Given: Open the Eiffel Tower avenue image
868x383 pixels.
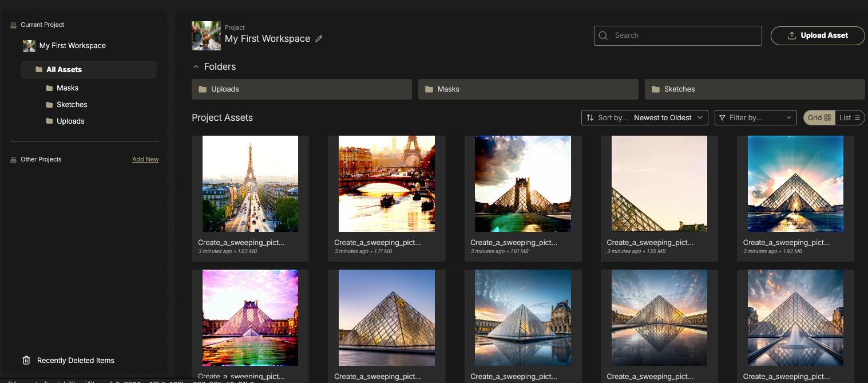Looking at the screenshot, I should coord(250,184).
